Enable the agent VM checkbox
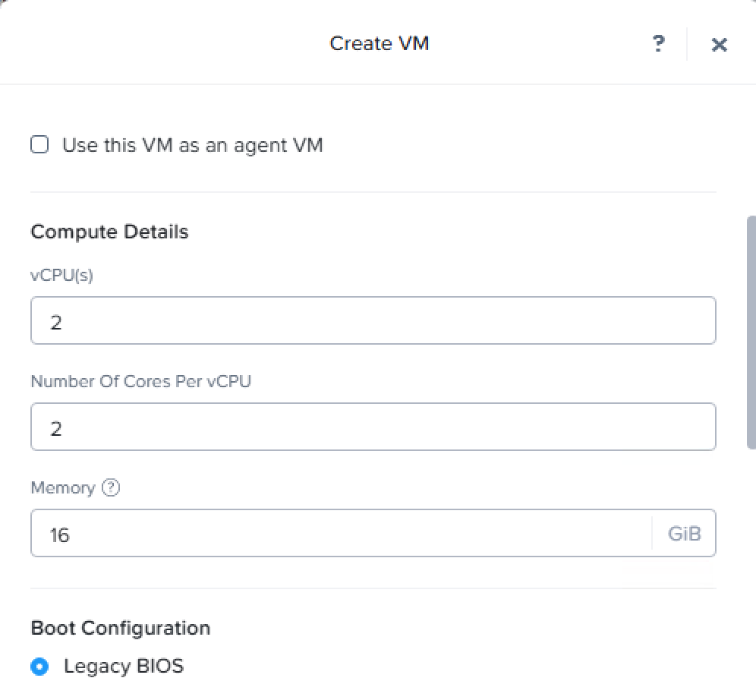This screenshot has width=756, height=700. click(39, 144)
